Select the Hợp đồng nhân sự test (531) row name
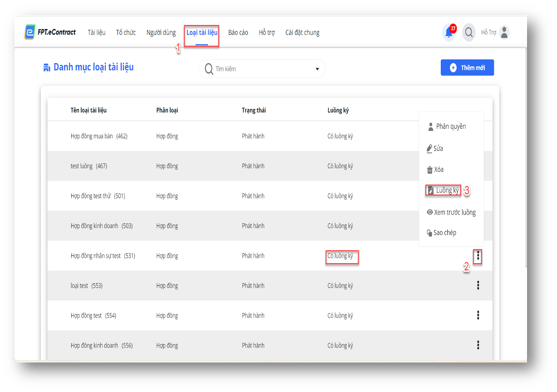 tap(103, 256)
